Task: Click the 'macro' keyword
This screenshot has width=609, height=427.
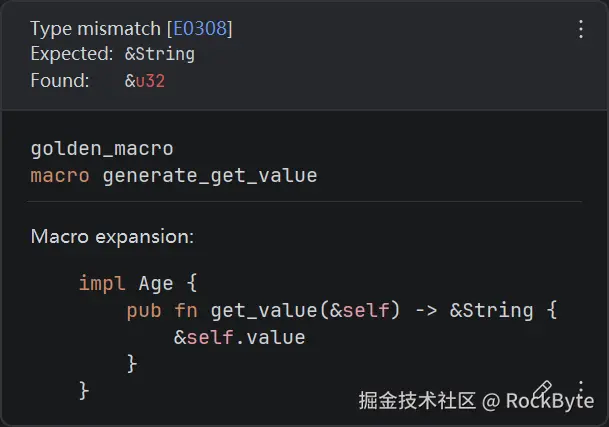Action: point(60,175)
